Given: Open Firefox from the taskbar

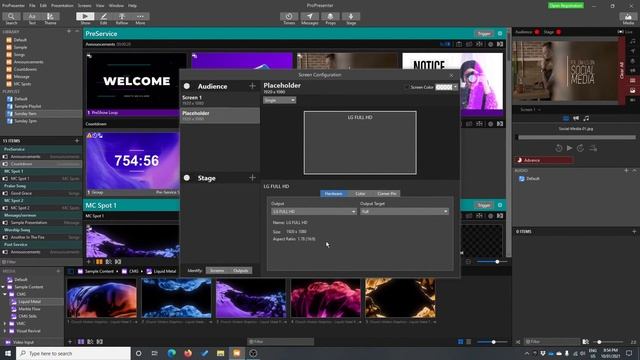Looking at the screenshot, I should (188, 353).
